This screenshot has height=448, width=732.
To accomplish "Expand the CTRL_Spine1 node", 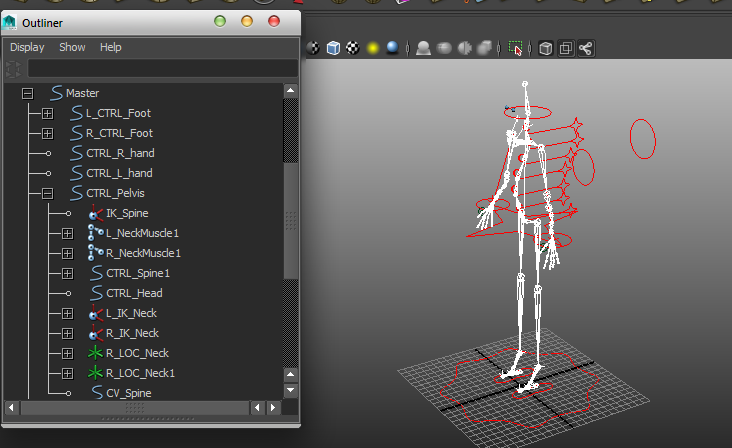I will (67, 273).
